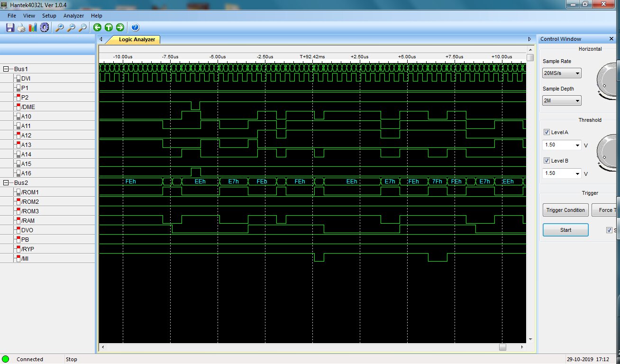Open the Setup menu
The height and width of the screenshot is (364, 620).
click(x=49, y=16)
